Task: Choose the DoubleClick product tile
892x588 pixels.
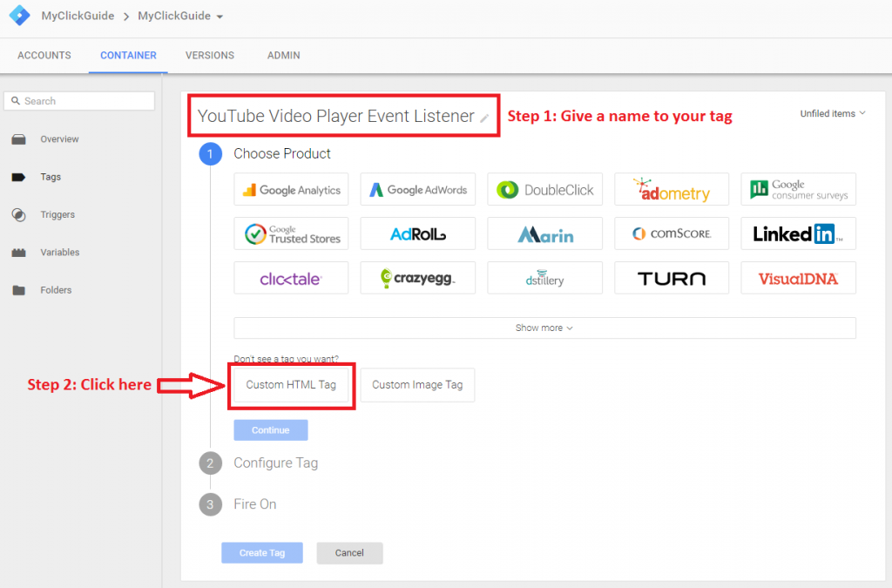Action: [x=544, y=189]
